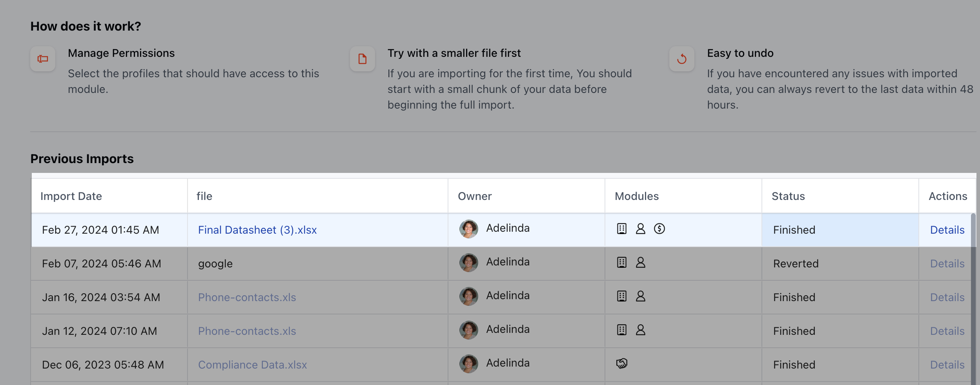
Task: Click the Import Date column header
Action: 71,196
